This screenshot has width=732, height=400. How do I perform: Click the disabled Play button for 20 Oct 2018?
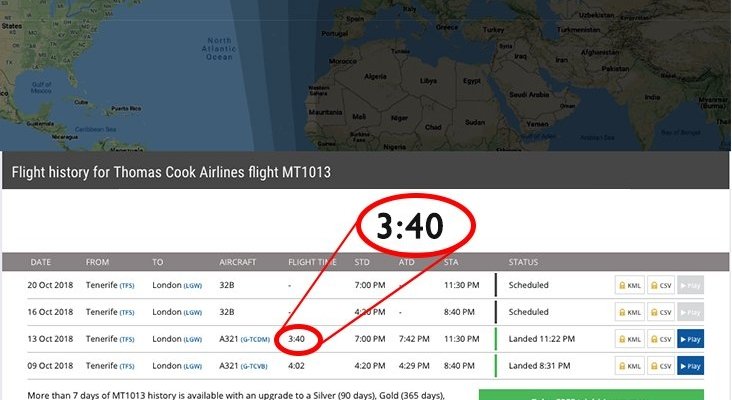(x=690, y=285)
